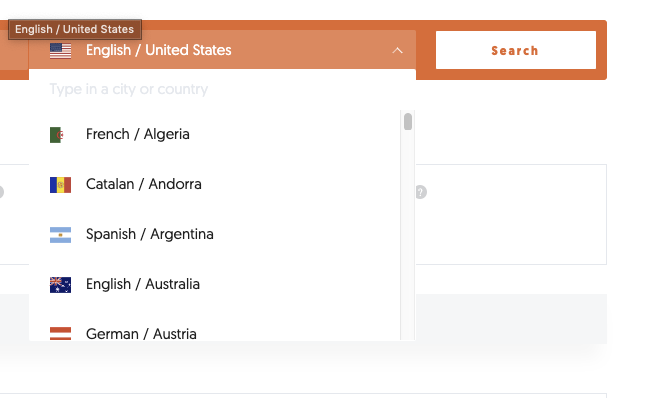Select French / Algeria from the list
Viewport: 653px width, 398px height.
(x=214, y=134)
